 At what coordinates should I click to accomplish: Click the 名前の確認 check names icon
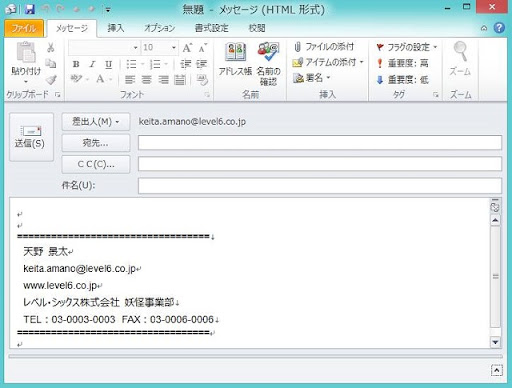click(x=268, y=63)
